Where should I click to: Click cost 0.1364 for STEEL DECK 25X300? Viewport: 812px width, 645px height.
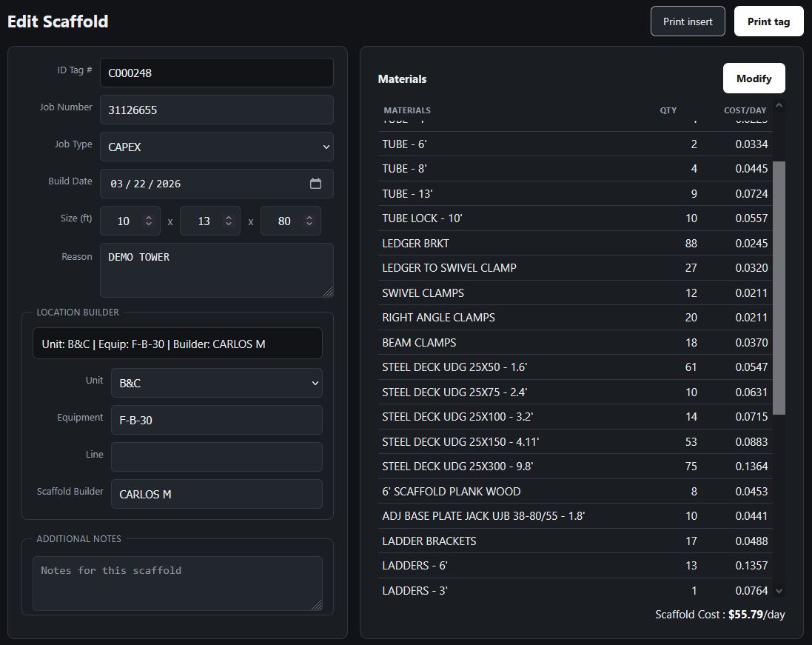[x=751, y=467]
